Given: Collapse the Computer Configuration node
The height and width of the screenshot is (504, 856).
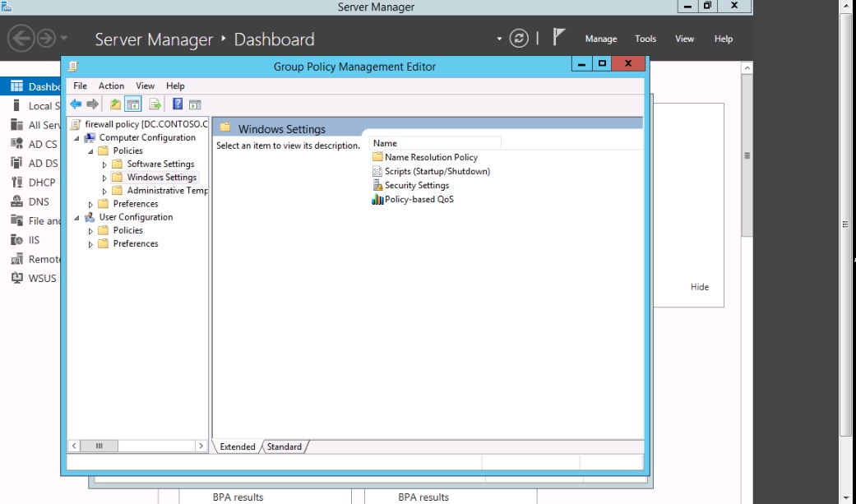Looking at the screenshot, I should coord(77,138).
